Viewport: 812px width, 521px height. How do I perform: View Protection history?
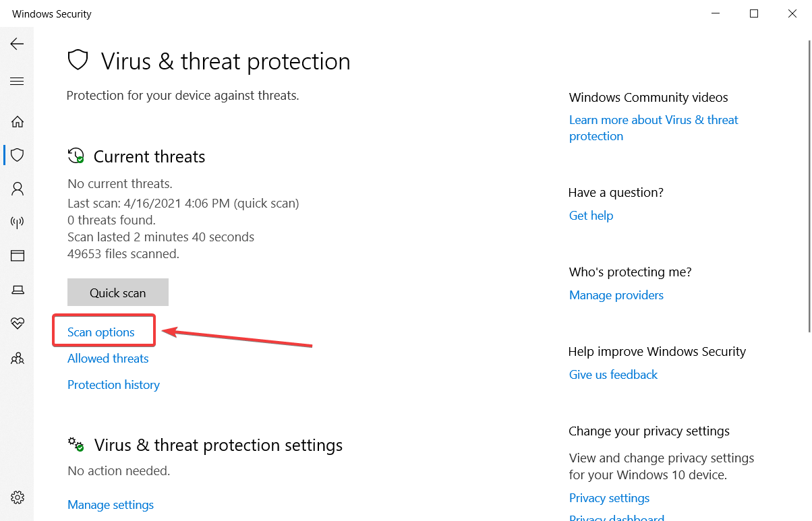point(113,385)
